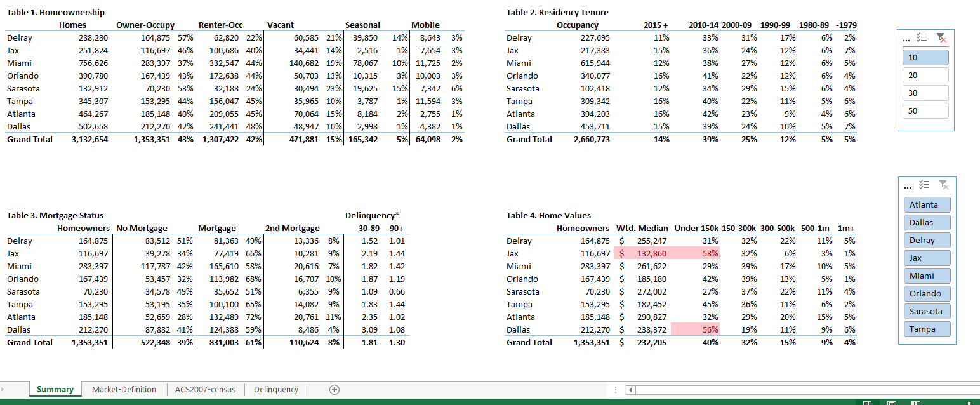Open the ACS2007-census sheet tab

click(x=204, y=389)
